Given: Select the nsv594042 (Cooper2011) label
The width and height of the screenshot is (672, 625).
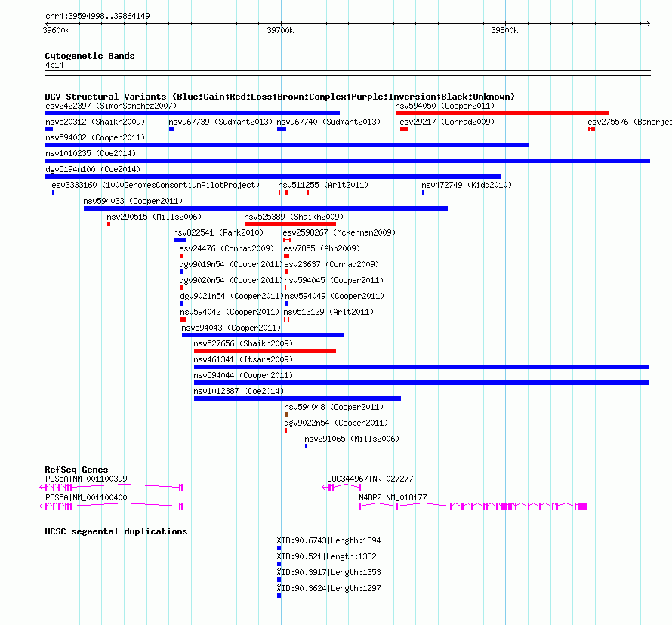Looking at the screenshot, I should point(230,312).
